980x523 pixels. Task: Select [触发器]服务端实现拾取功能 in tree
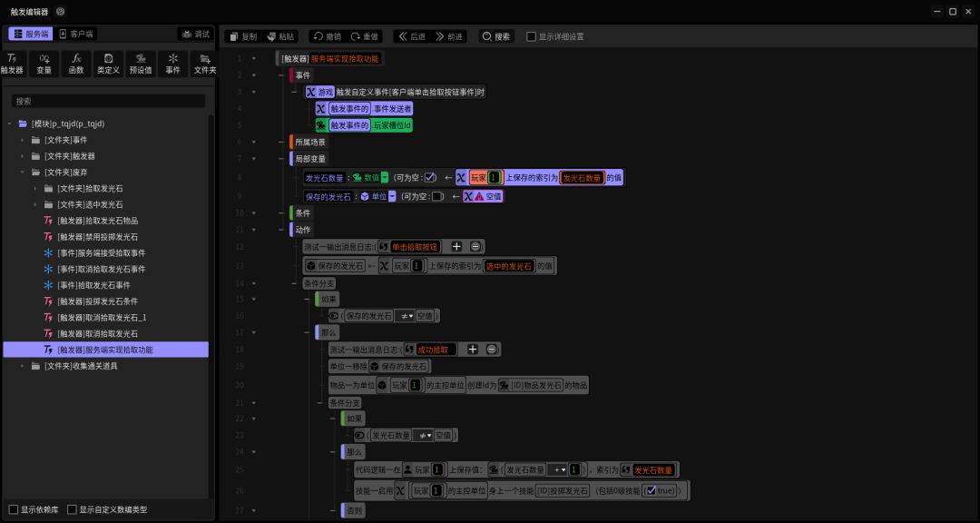[105, 350]
